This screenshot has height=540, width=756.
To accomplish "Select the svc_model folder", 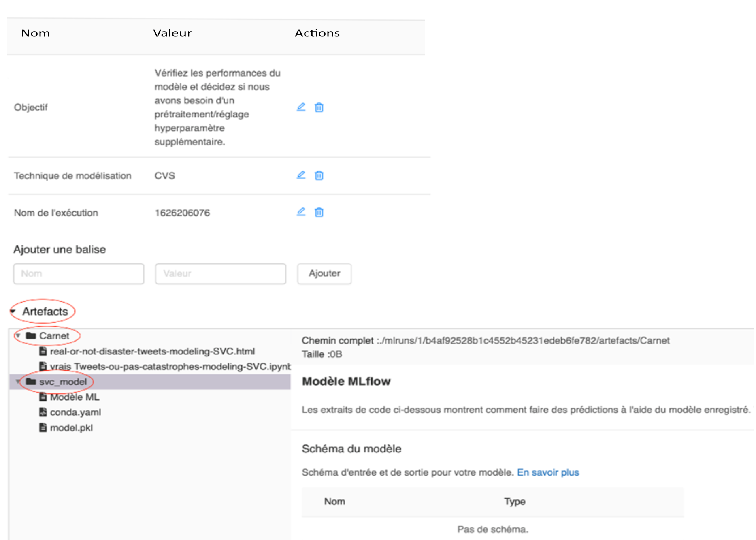I will click(x=63, y=382).
